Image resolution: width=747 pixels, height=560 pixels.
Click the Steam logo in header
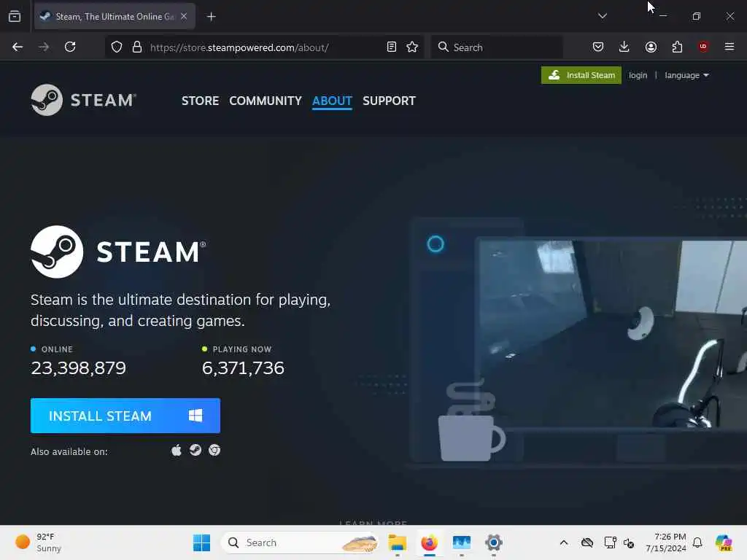click(84, 100)
